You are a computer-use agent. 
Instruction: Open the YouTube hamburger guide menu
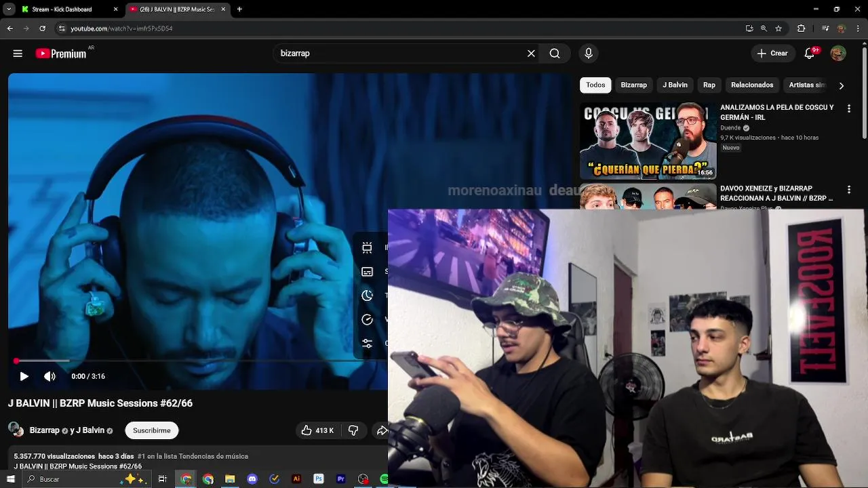click(x=18, y=54)
